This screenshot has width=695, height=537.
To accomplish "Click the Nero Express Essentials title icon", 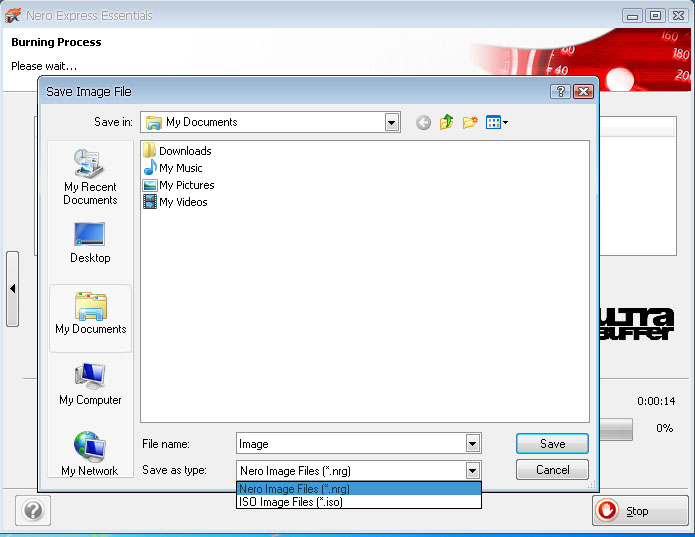I will (x=13, y=16).
